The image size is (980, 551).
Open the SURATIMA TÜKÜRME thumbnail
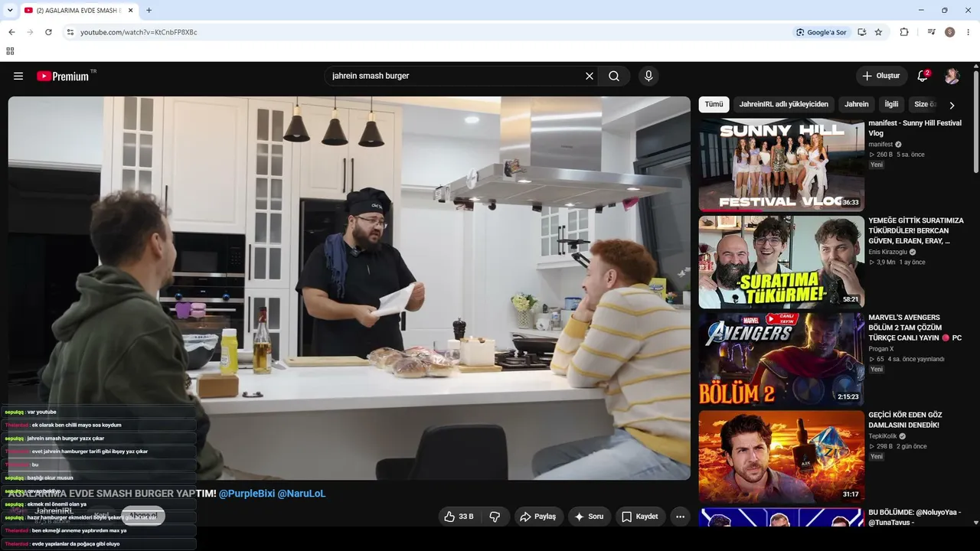[782, 262]
